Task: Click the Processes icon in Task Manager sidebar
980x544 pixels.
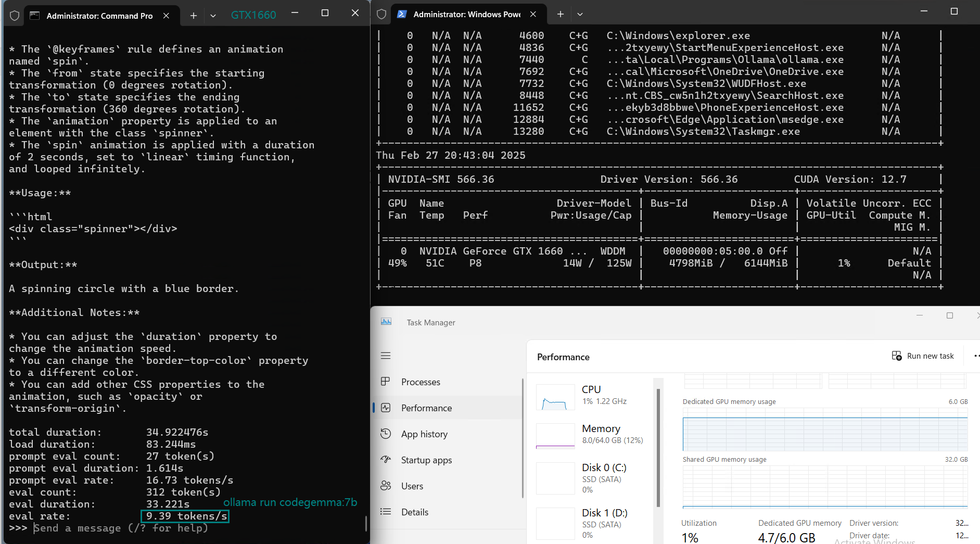Action: click(386, 382)
